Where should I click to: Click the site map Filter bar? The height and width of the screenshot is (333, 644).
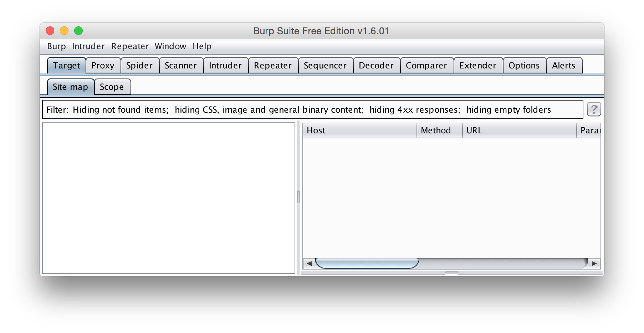(x=313, y=109)
